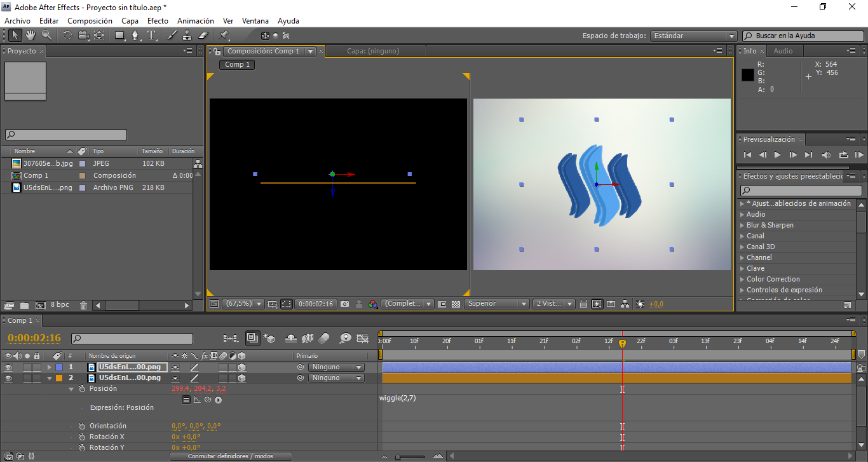The image size is (868, 462).
Task: Toggle Hide Shy Layers in timeline
Action: (x=292, y=338)
